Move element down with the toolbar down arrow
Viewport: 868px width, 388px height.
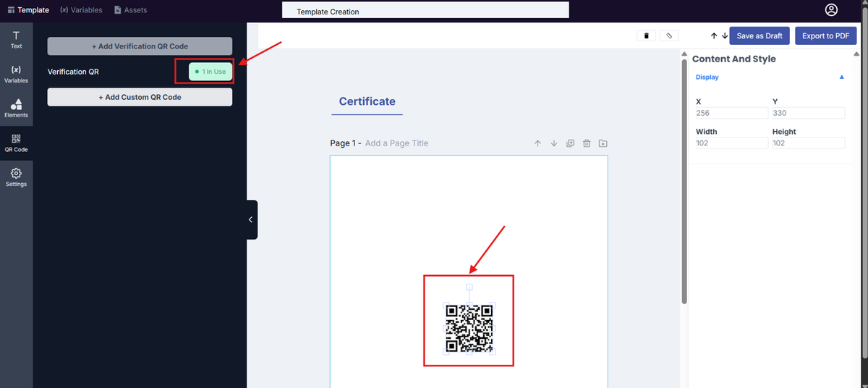coord(725,35)
